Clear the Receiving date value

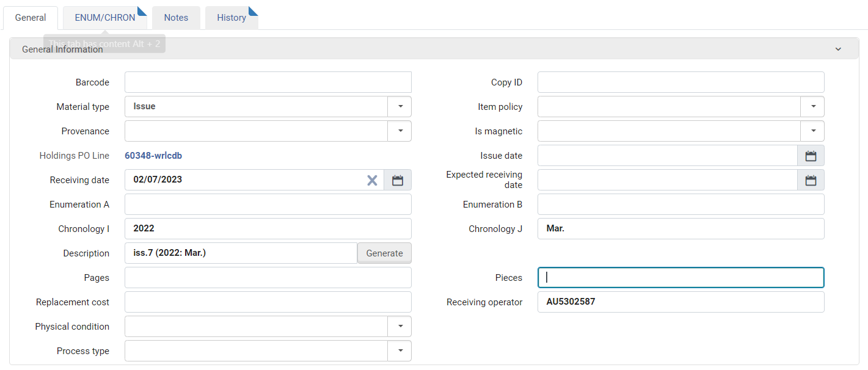click(x=372, y=180)
